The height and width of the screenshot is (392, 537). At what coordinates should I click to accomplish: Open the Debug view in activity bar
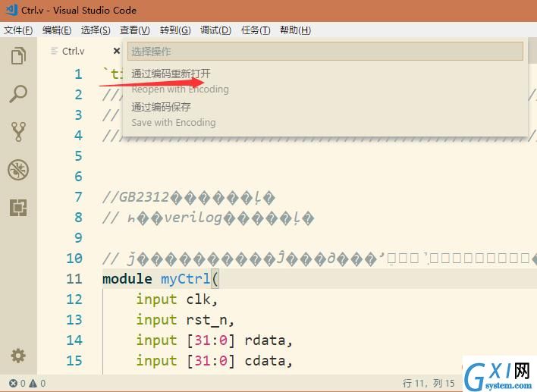(x=18, y=170)
